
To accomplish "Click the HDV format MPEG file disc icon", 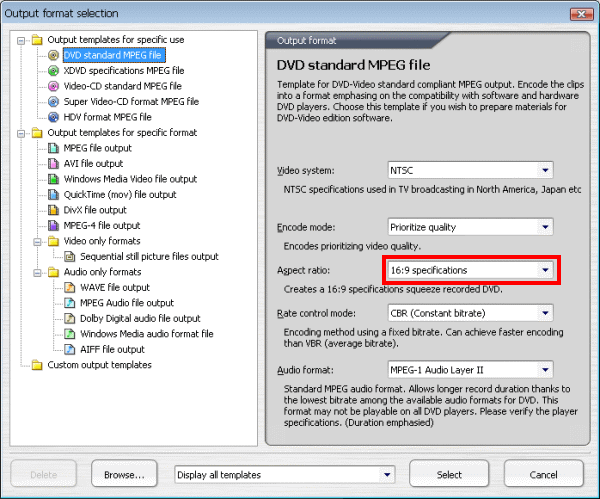I will 53,117.
